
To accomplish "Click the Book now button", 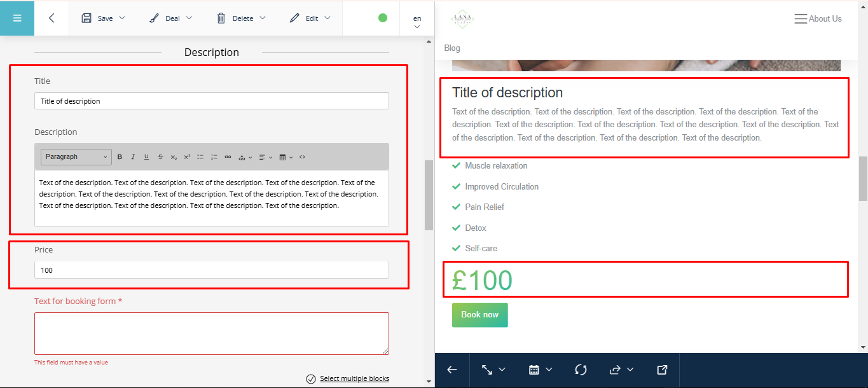I will pos(479,315).
